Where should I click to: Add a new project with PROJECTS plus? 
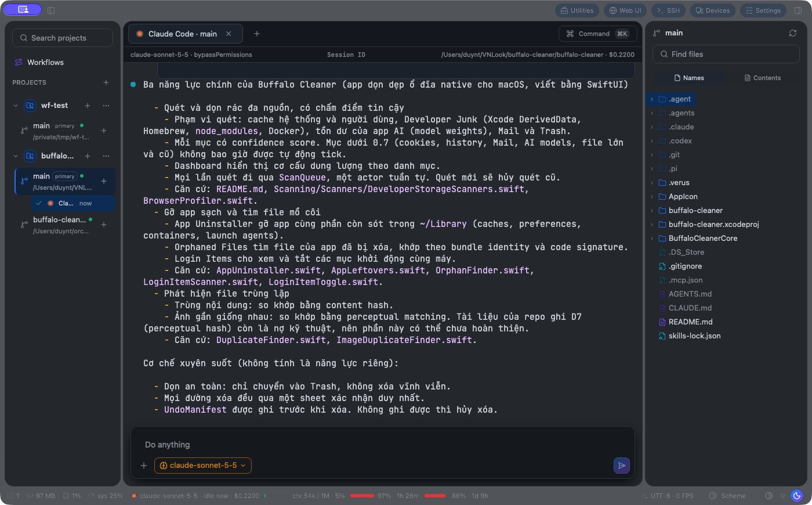click(x=106, y=82)
